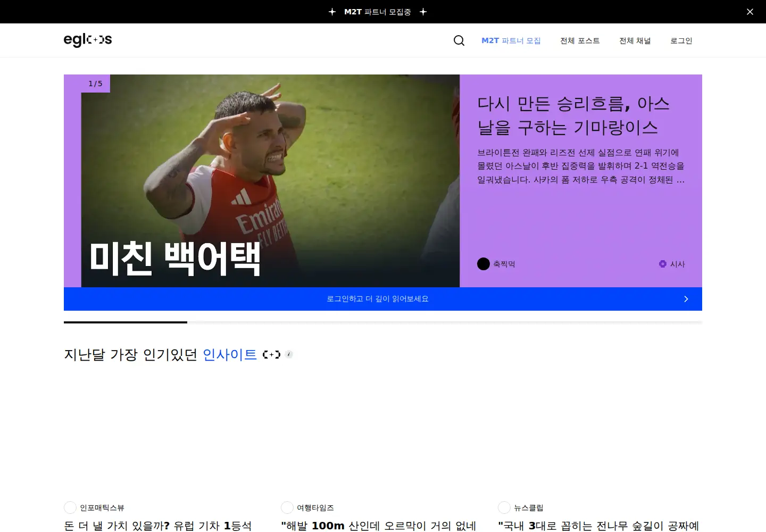
Task: Click the blue 인사이트 heading word
Action: 230,354
